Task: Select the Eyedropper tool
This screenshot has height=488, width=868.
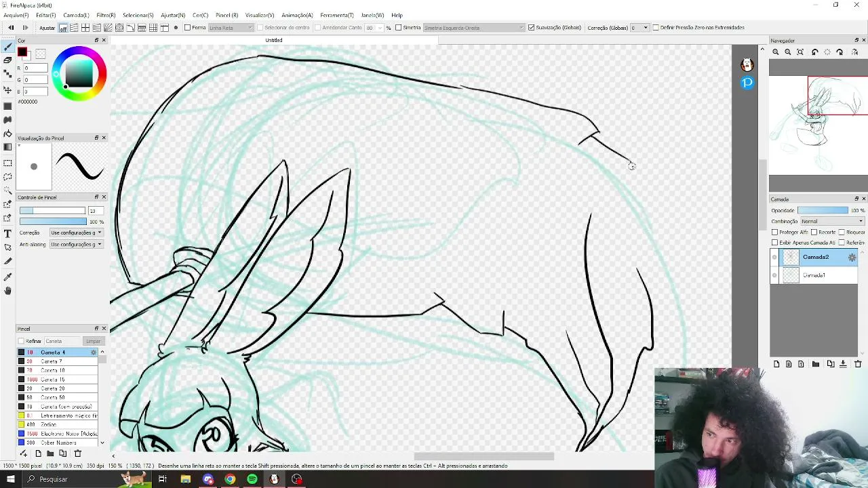Action: point(7,277)
